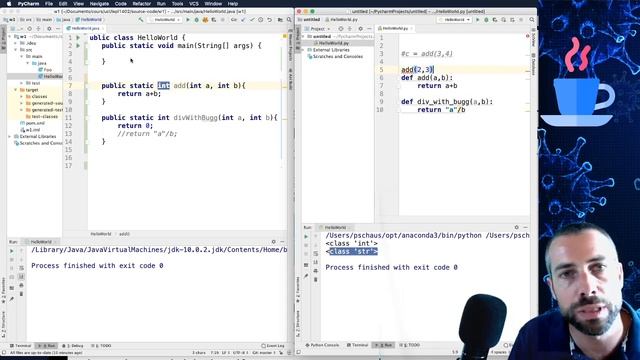Open Search Everywhere in the Java window toolbar
The image size is (640, 360).
click(x=289, y=20)
